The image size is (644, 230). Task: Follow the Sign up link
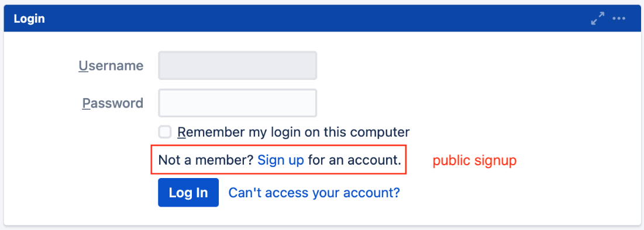pyautogui.click(x=281, y=159)
